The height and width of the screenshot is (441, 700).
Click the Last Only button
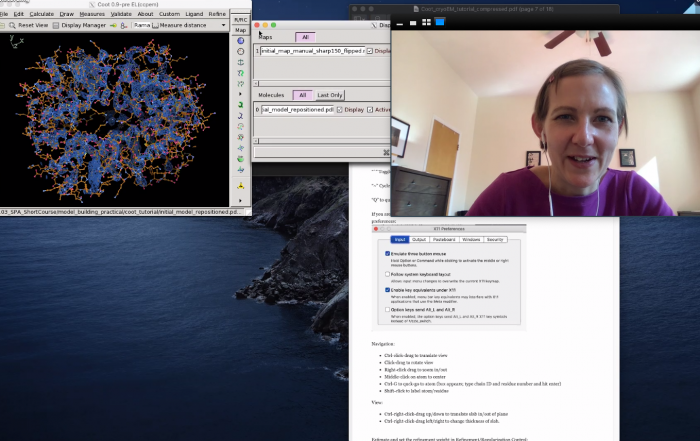(x=329, y=95)
